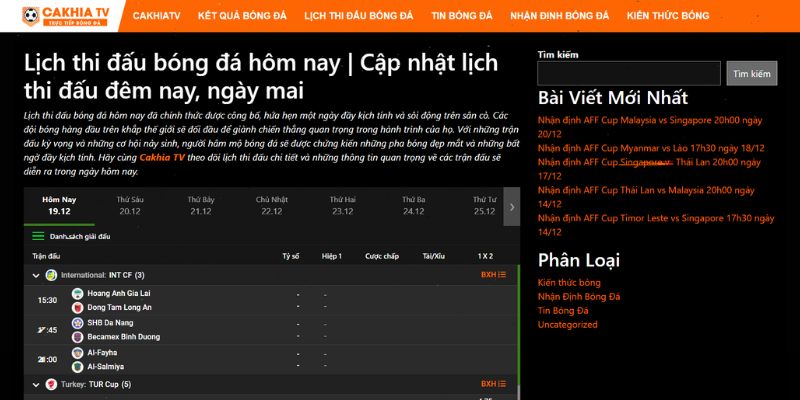Image resolution: width=800 pixels, height=400 pixels.
Task: Click the Al-Fayha team logo
Action: 78,353
